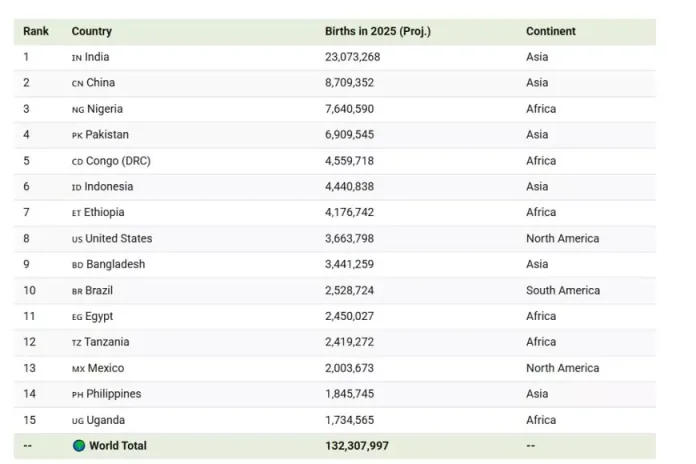This screenshot has height=464, width=696.
Task: Click the CN flag code next to China
Action: 77,84
